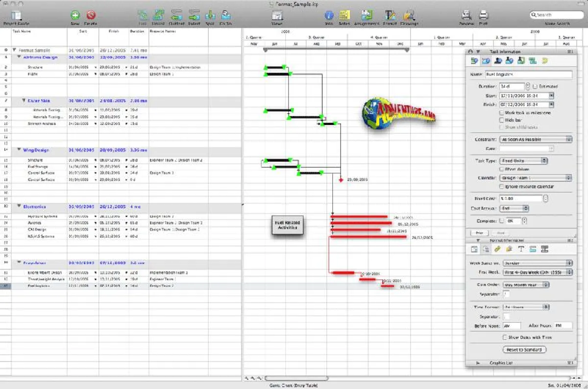Open the Task Type dropdown
The width and height of the screenshot is (588, 389).
[x=523, y=161]
